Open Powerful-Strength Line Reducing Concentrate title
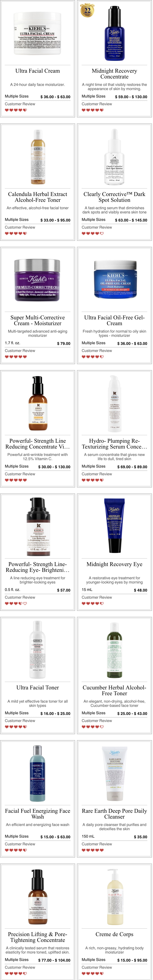Screen dimensions: 153x980 point(38,444)
